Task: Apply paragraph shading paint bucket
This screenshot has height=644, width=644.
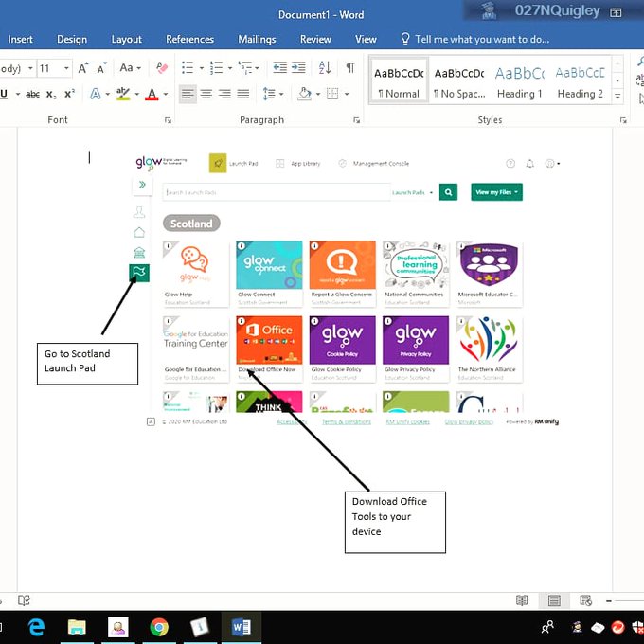Action: [305, 94]
